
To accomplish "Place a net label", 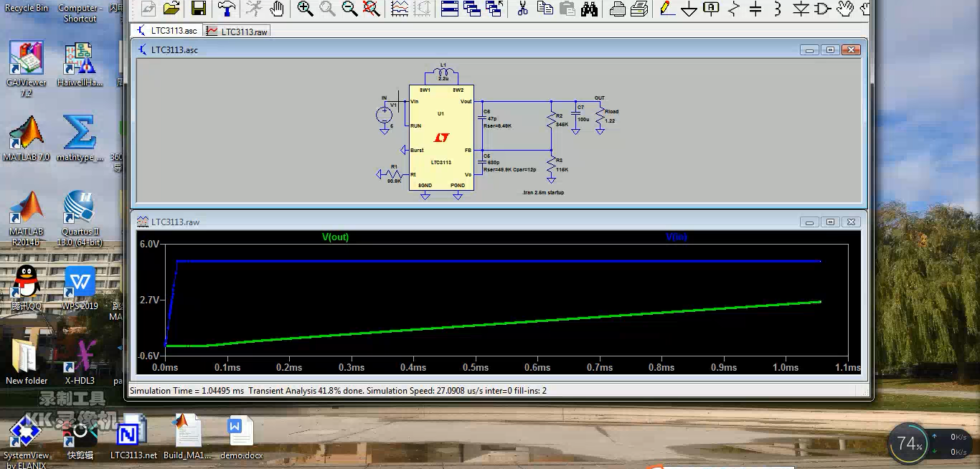I will coord(711,9).
